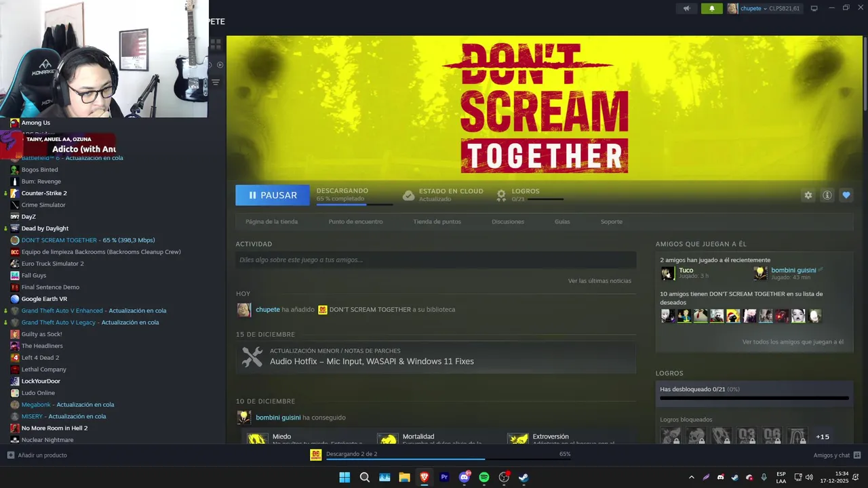This screenshot has width=868, height=488.
Task: Open the Guías tab
Action: tap(562, 222)
